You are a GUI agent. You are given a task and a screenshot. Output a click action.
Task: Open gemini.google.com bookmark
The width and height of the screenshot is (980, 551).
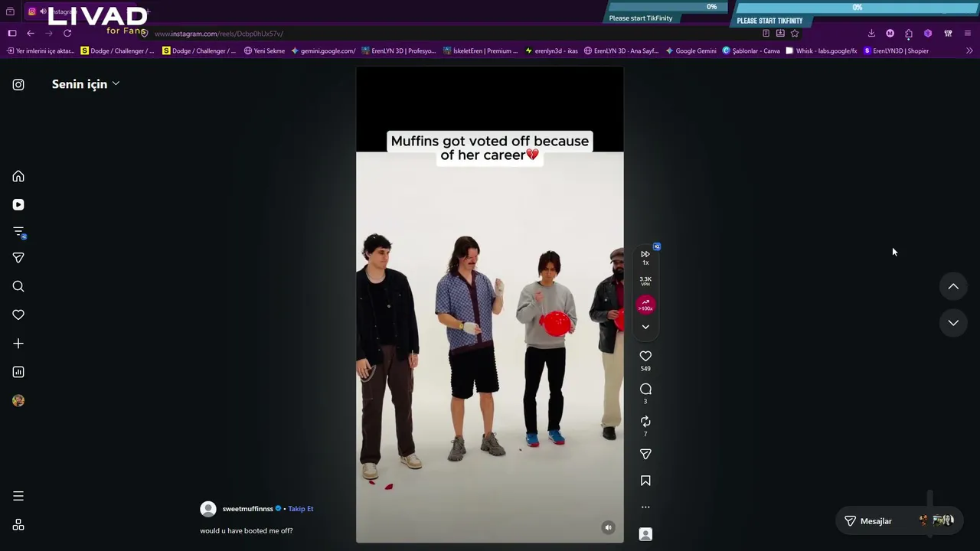click(323, 51)
